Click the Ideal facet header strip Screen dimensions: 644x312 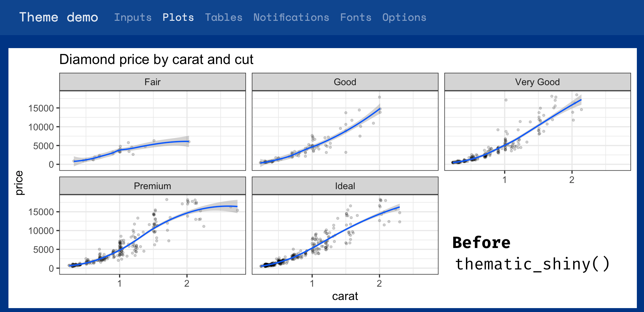(345, 186)
